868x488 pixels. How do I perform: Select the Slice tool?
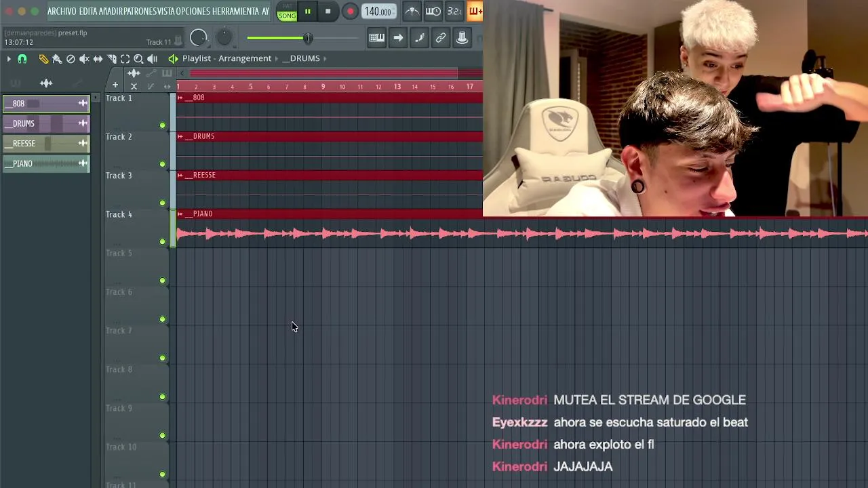[112, 59]
